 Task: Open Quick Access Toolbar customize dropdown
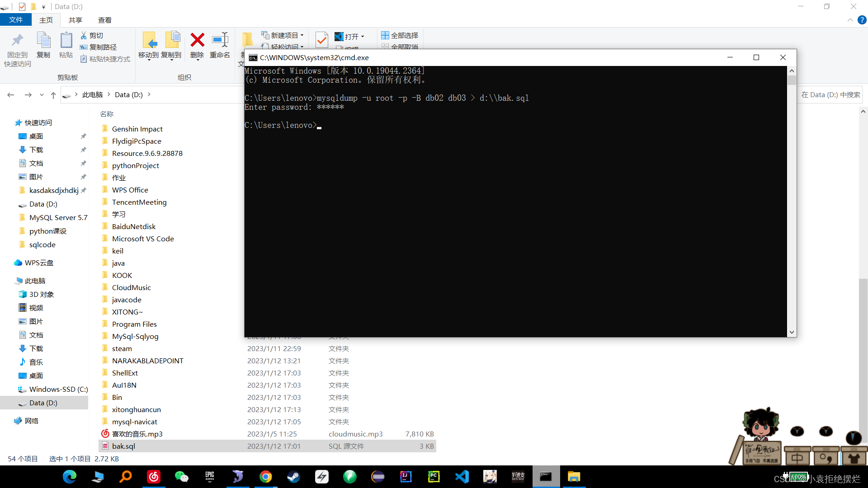44,7
